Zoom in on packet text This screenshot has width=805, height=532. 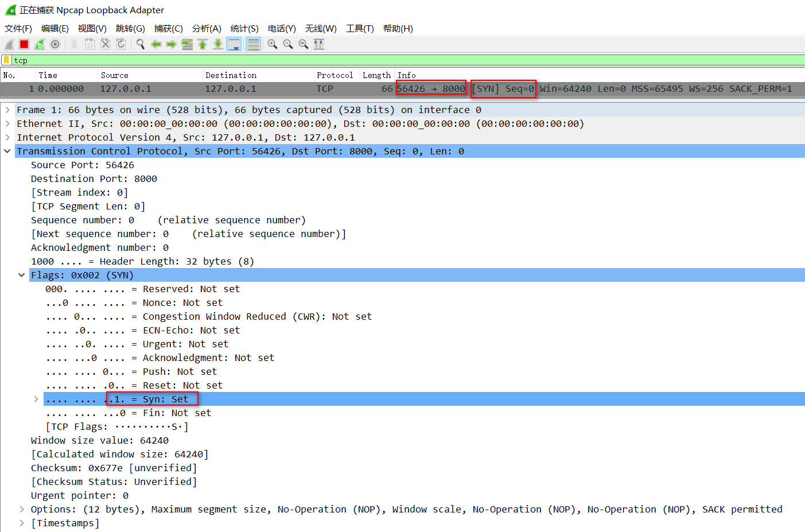click(273, 44)
